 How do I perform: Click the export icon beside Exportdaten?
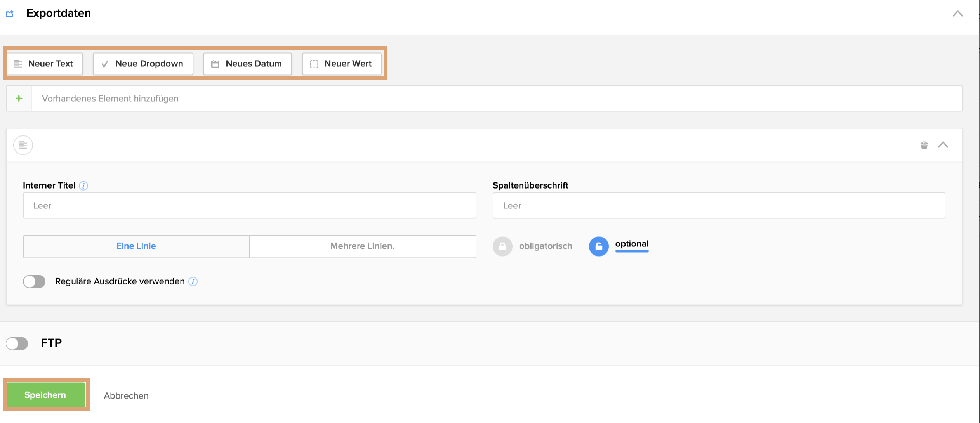[10, 14]
